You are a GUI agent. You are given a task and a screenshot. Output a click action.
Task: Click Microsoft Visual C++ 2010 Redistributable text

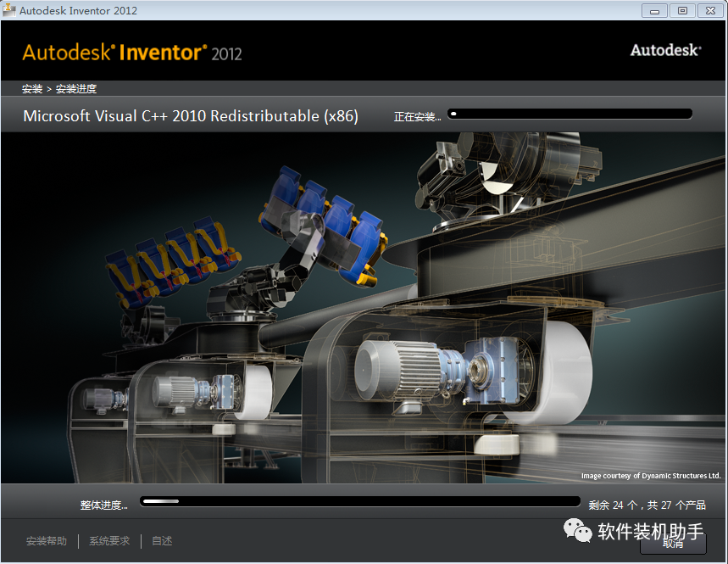[191, 115]
